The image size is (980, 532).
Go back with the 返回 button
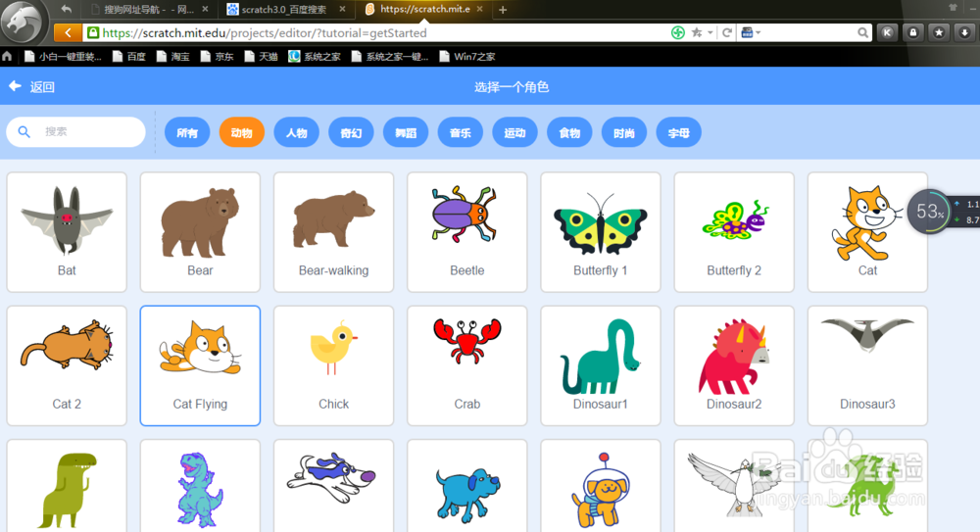click(32, 87)
